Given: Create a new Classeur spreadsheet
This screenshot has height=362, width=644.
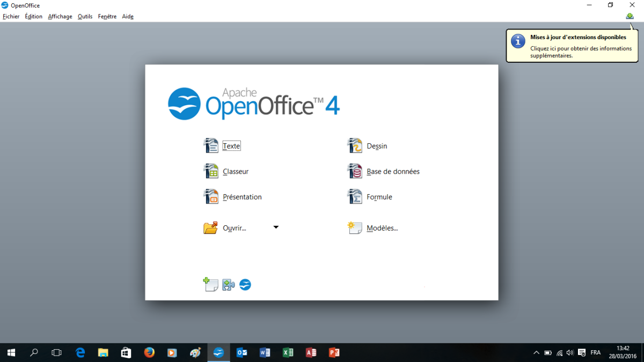Looking at the screenshot, I should (226, 172).
